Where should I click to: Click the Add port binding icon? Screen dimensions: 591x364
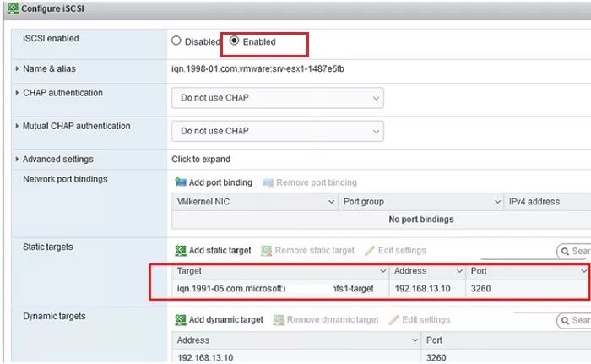coord(181,182)
